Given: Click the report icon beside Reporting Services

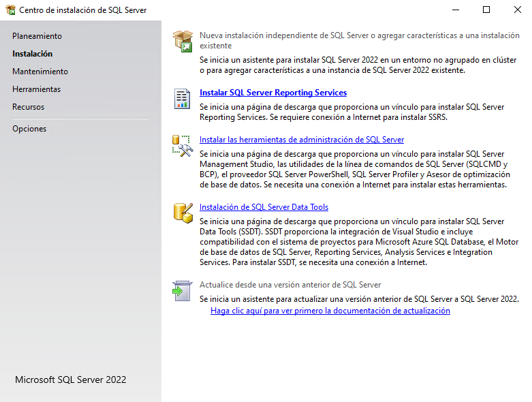Looking at the screenshot, I should tap(182, 99).
